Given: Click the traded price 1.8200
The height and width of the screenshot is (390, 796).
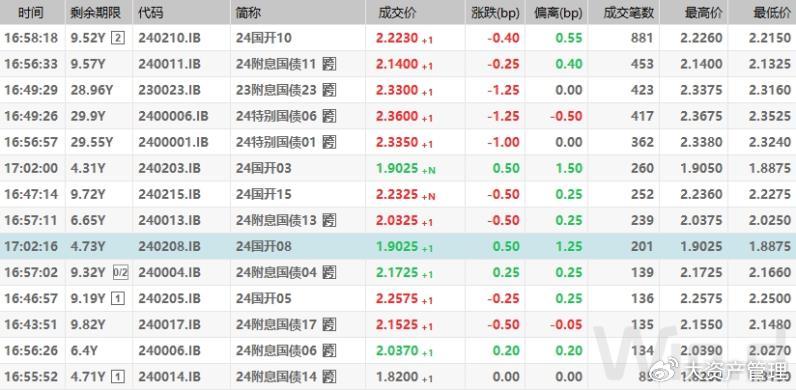Looking at the screenshot, I should tap(397, 377).
